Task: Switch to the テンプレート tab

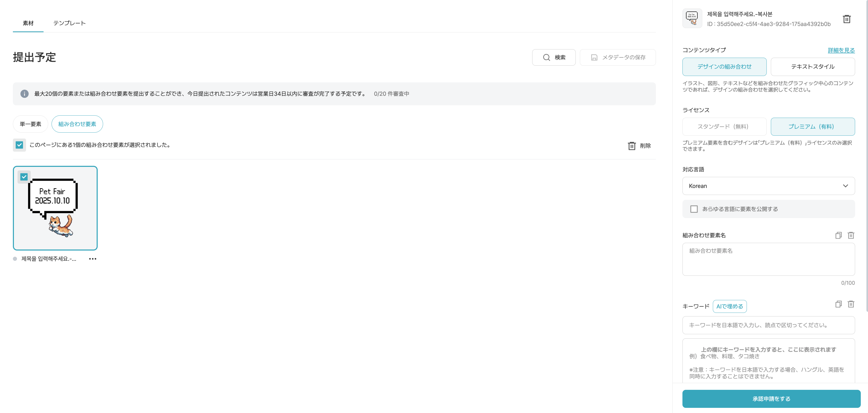Action: [x=69, y=23]
